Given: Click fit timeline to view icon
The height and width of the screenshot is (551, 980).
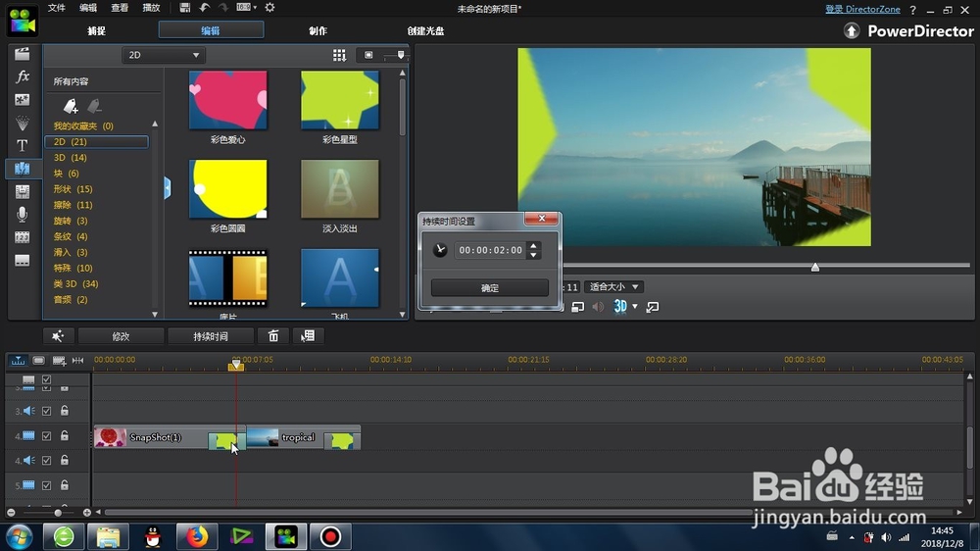Looking at the screenshot, I should 77,360.
